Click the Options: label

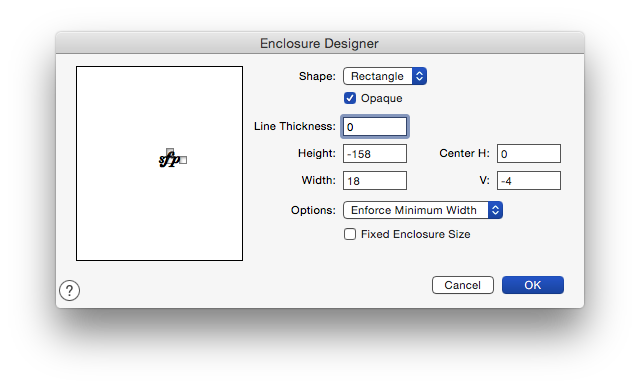coord(313,210)
